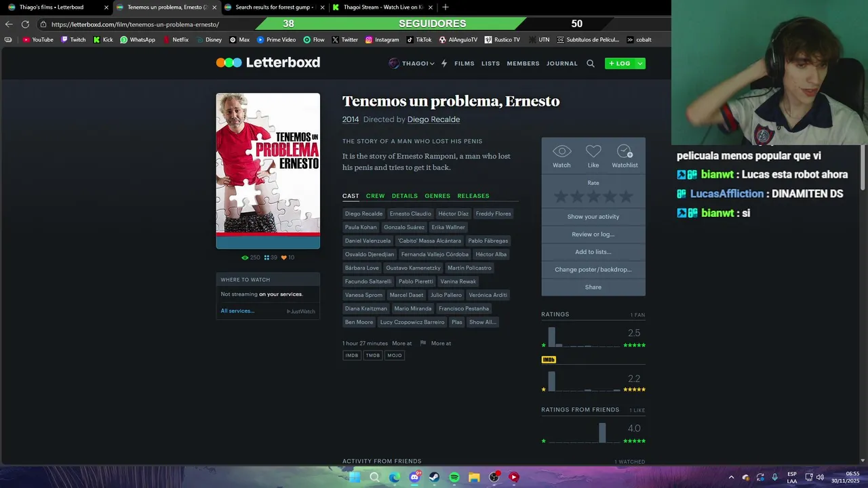Image resolution: width=868 pixels, height=488 pixels.
Task: Open LISTS in navigation
Action: 490,63
